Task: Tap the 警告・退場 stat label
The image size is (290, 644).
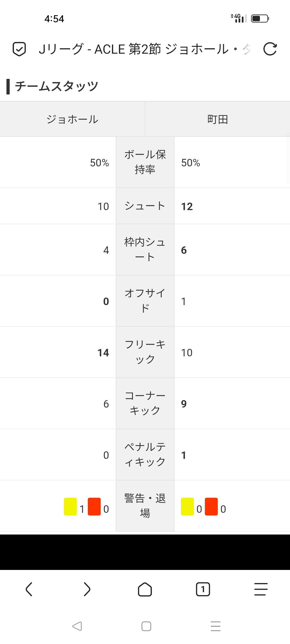Action: [145, 506]
